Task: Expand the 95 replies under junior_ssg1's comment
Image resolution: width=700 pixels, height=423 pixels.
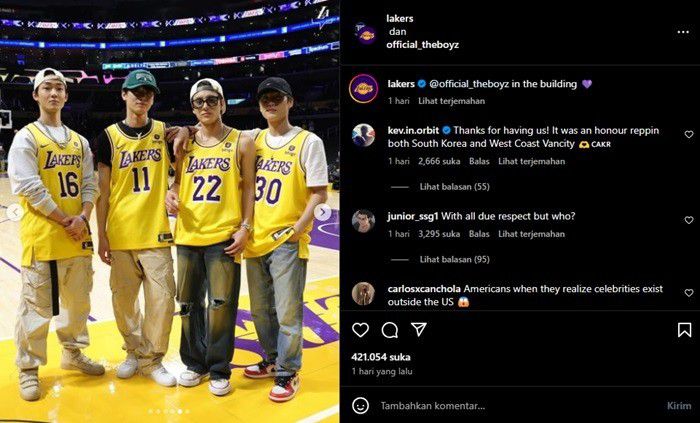Action: click(x=441, y=260)
